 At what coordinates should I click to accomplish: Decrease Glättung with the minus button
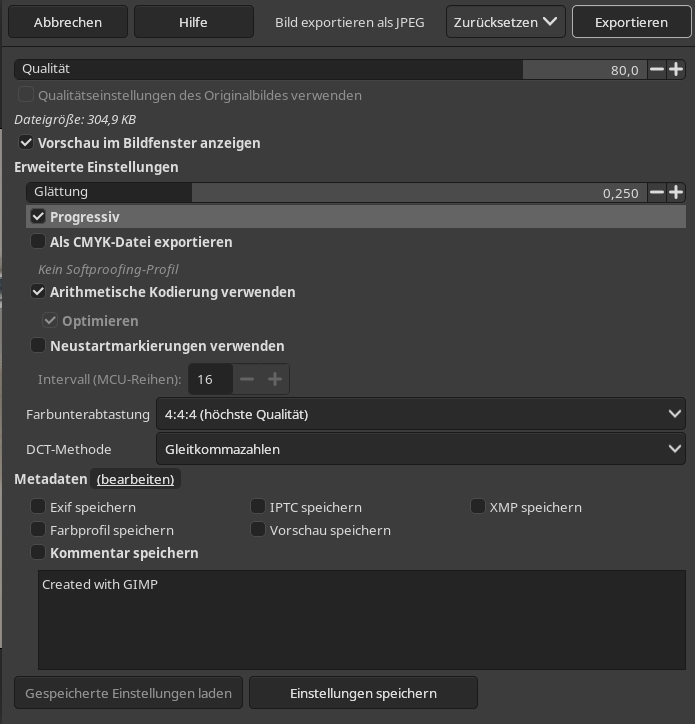(656, 193)
